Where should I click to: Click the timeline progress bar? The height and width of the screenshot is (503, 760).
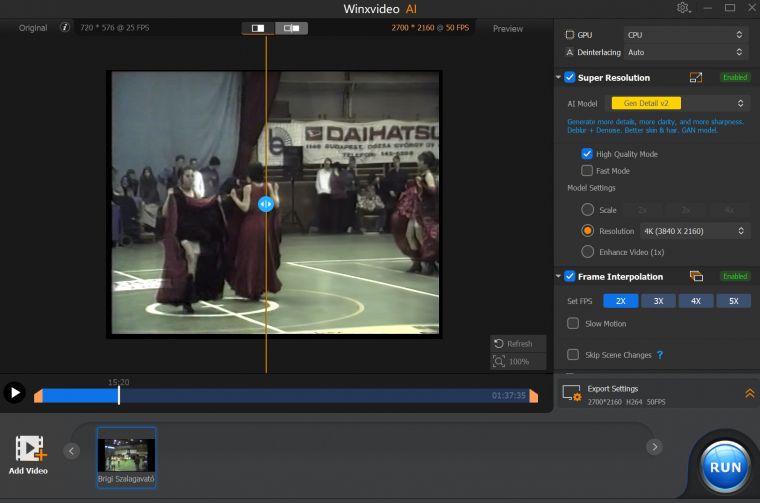(300, 396)
